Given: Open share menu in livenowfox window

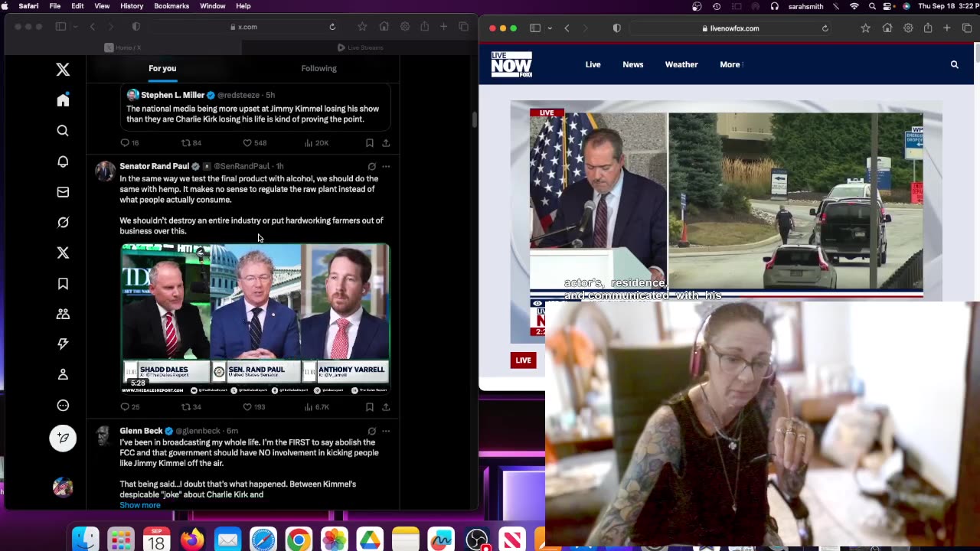Looking at the screenshot, I should [x=928, y=28].
